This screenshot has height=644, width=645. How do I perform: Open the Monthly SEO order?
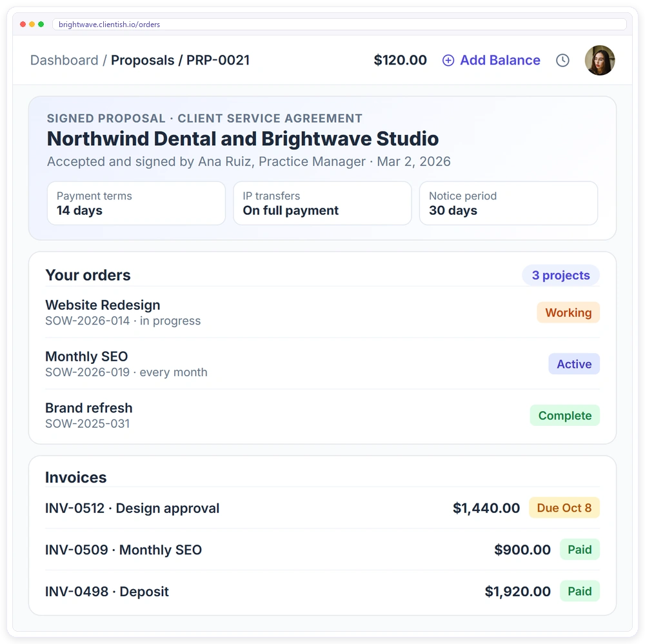tap(322, 364)
